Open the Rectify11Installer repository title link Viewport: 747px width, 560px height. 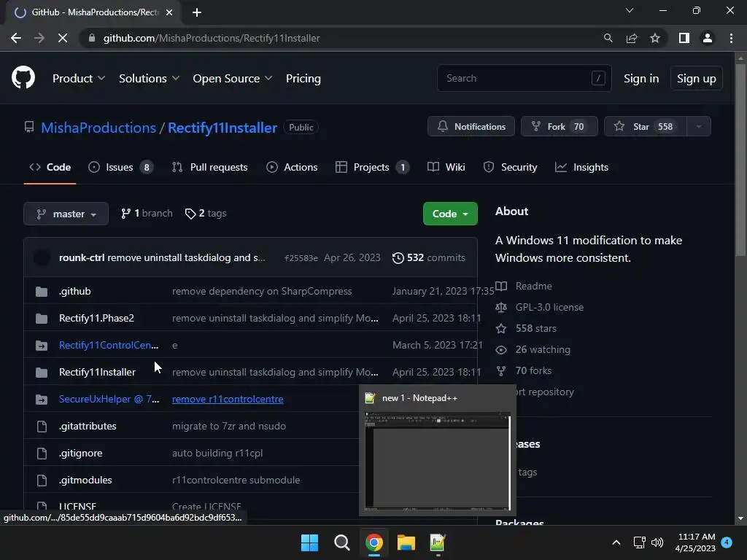pos(222,128)
